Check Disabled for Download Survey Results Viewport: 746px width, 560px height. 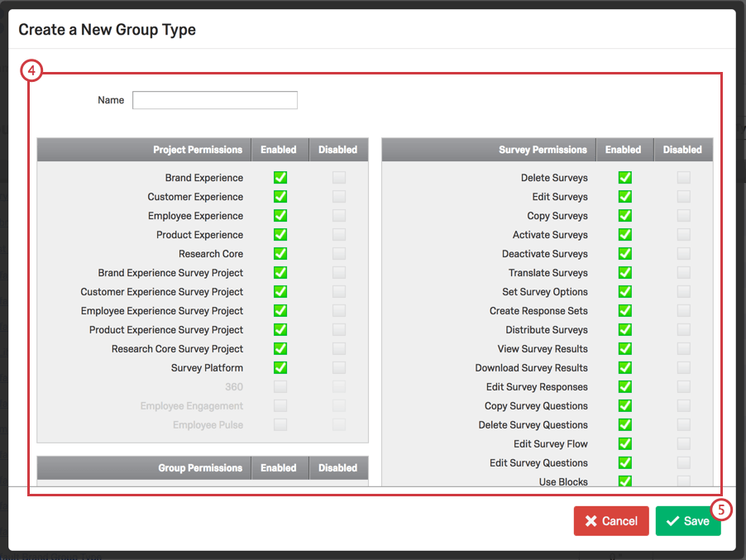(684, 367)
